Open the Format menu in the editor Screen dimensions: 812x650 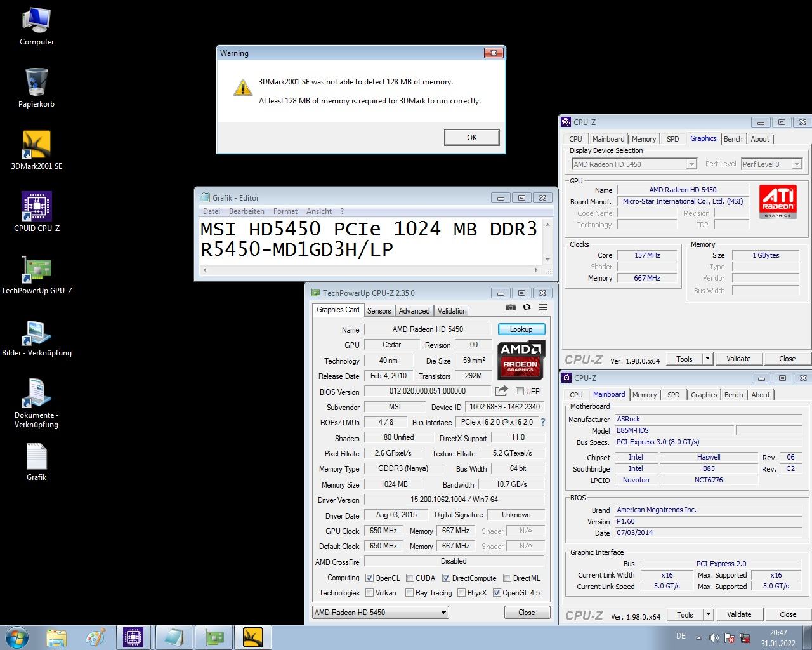pos(285,211)
